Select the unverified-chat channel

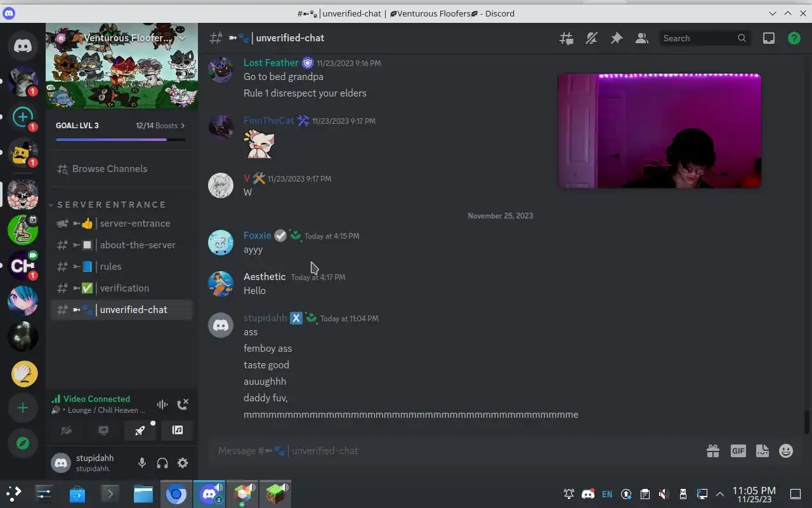122,310
